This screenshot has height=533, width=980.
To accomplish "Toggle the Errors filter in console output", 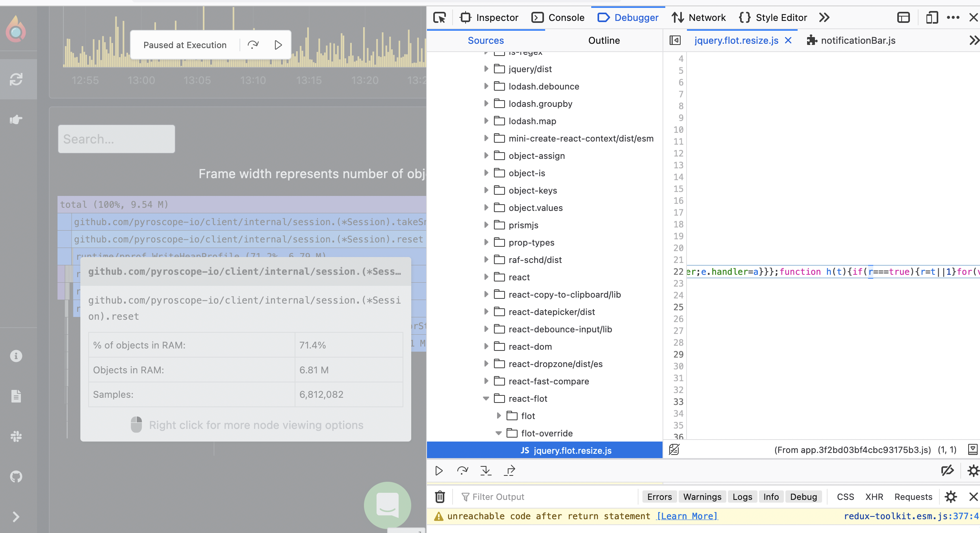I will pos(659,496).
